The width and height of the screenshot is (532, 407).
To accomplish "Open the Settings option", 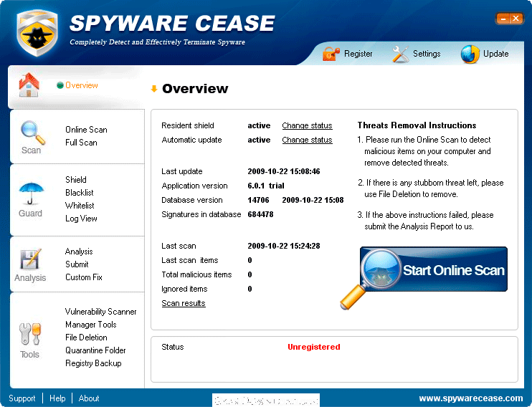I will click(427, 54).
